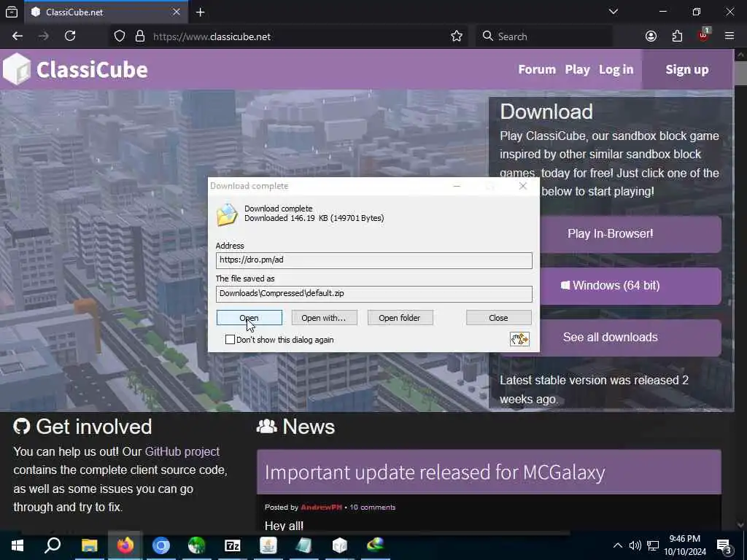Screen dimensions: 747x560
Task: Click the ClassiCube cube taskbar icon
Action: coord(340,545)
